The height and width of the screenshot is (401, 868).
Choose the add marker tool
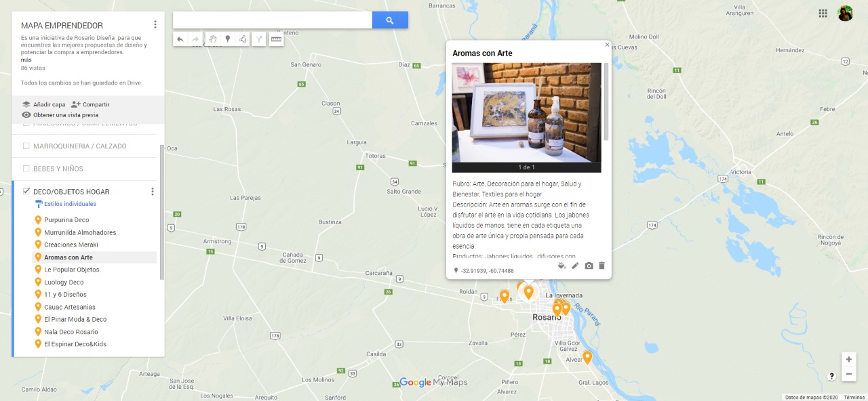tap(228, 39)
